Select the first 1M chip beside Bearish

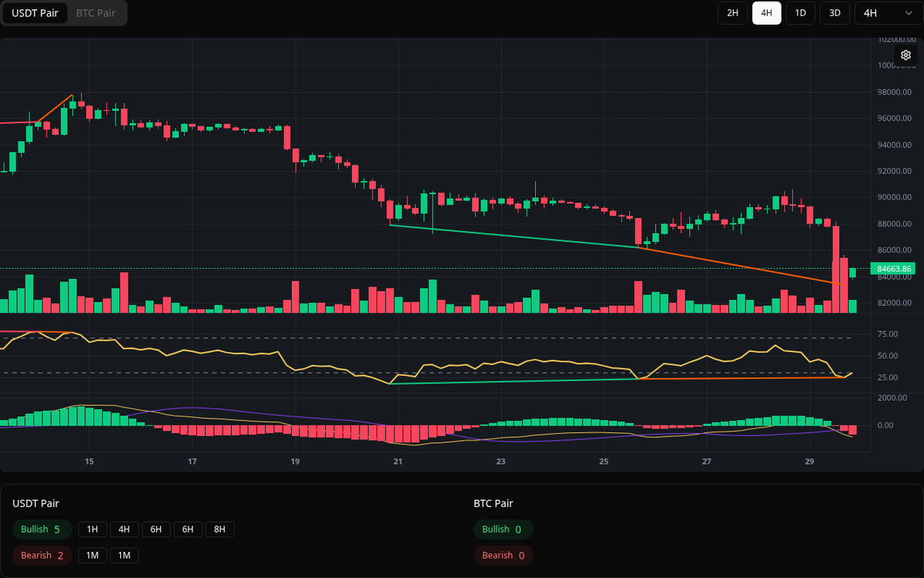tap(93, 555)
